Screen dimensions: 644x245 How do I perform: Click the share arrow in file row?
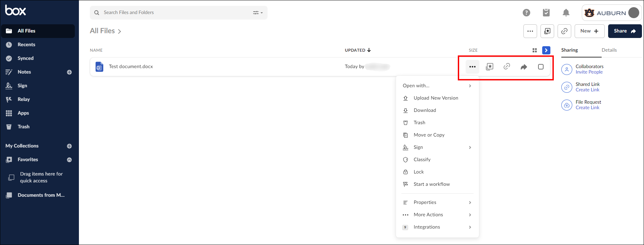point(524,67)
